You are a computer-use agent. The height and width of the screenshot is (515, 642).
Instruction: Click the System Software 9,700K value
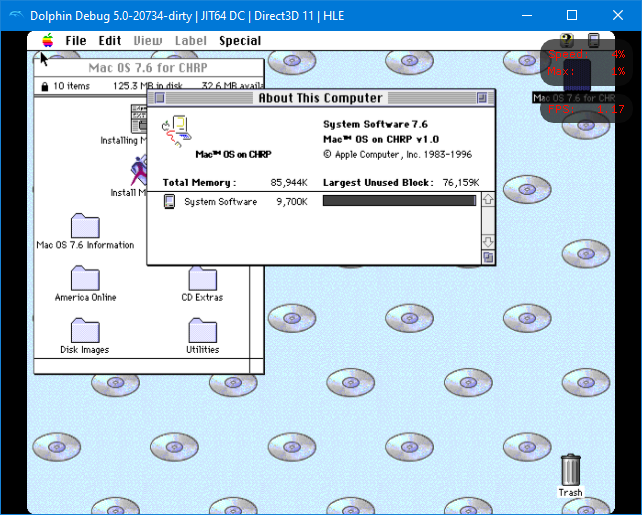292,201
